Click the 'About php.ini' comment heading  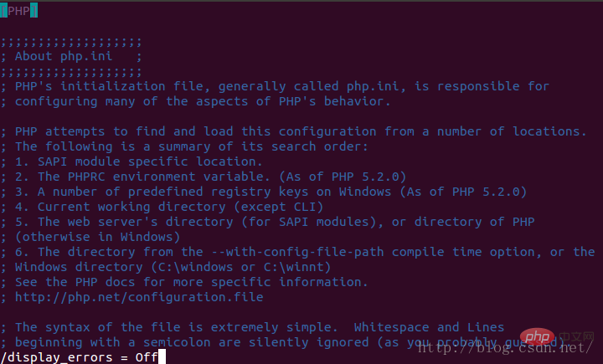coord(64,57)
